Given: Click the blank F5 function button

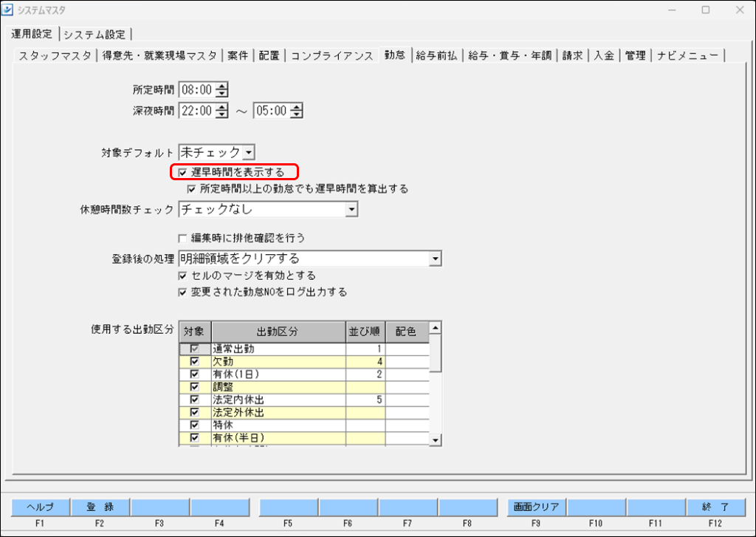Looking at the screenshot, I should 289,507.
